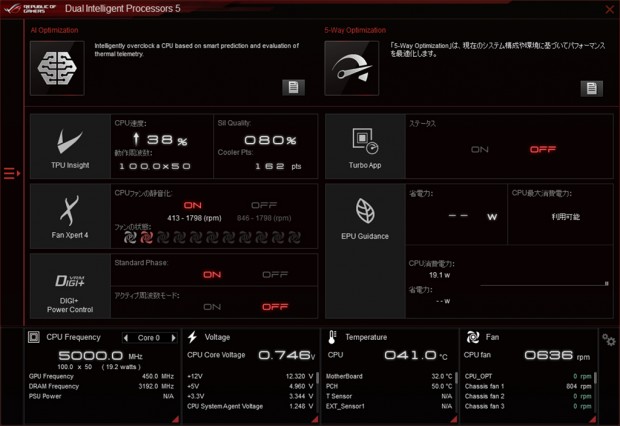Click the Fan list scrollbar
This screenshot has width=620, height=426.
[595, 378]
